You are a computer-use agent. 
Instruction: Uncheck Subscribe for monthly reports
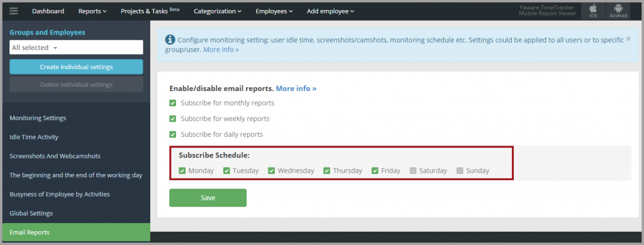coord(173,103)
